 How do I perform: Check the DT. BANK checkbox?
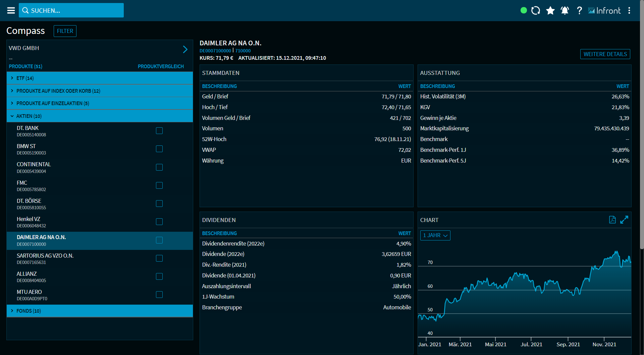(159, 131)
